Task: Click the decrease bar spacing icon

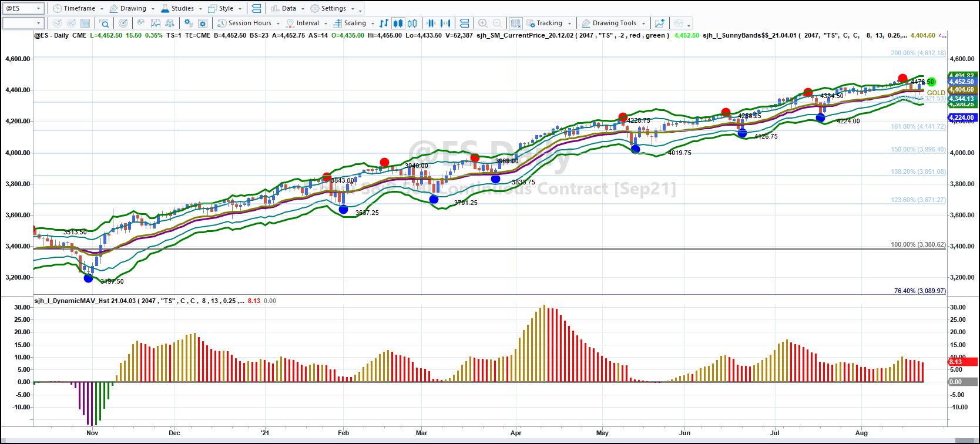Action: click(x=431, y=23)
